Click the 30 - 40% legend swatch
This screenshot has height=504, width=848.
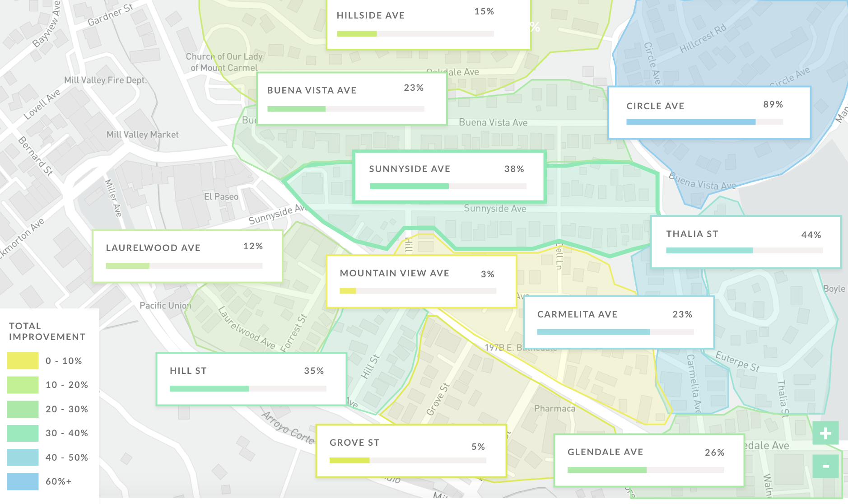(23, 433)
